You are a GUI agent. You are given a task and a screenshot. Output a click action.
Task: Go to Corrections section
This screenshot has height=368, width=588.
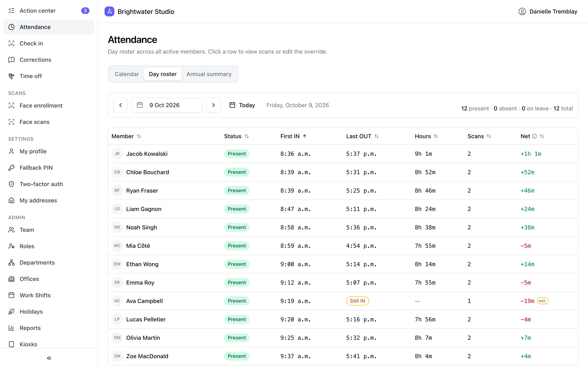coord(49,60)
